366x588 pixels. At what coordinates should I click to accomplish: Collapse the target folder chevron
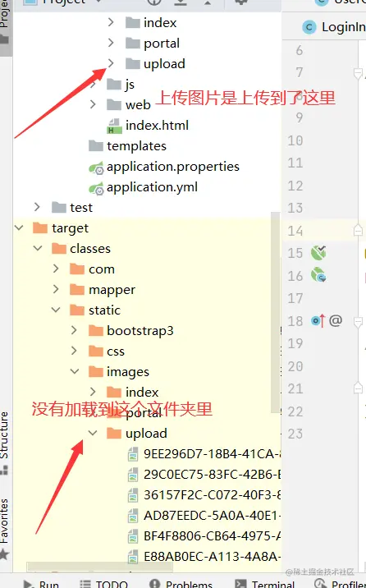pyautogui.click(x=19, y=227)
